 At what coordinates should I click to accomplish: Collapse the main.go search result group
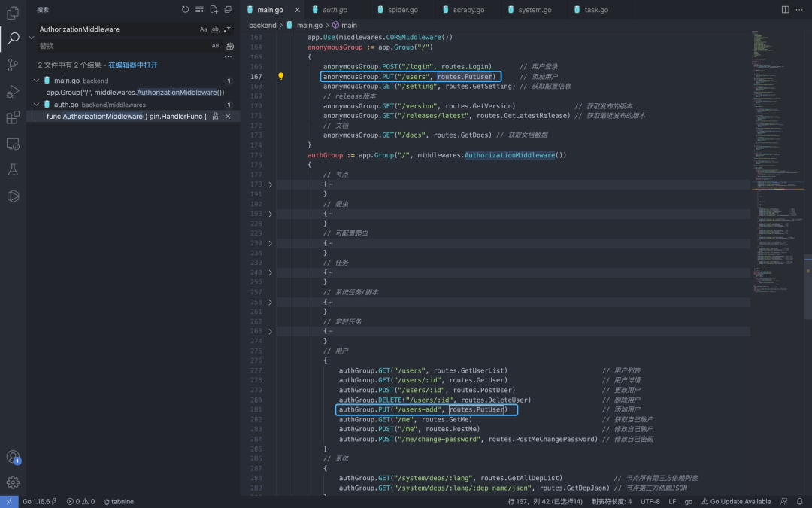[x=36, y=81]
